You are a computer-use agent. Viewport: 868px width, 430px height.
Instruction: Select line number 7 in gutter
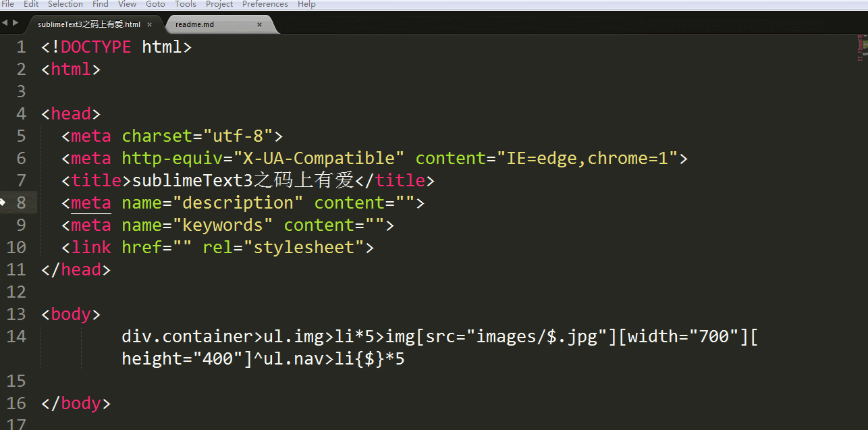coord(21,180)
